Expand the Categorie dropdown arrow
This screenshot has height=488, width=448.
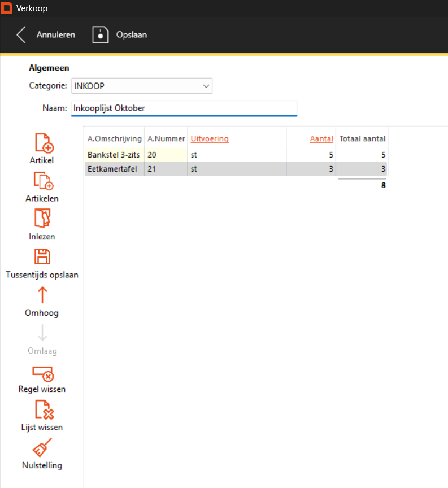click(x=206, y=86)
